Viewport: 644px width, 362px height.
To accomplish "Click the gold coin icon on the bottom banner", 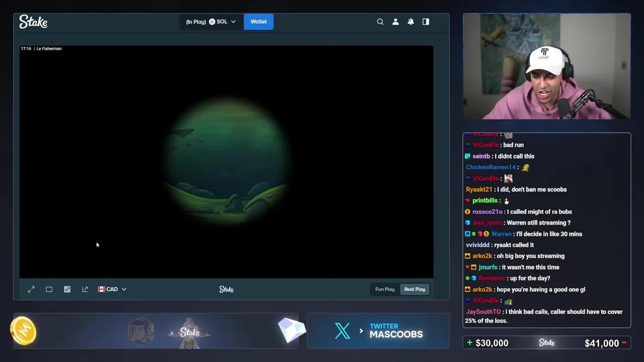I will [x=23, y=331].
